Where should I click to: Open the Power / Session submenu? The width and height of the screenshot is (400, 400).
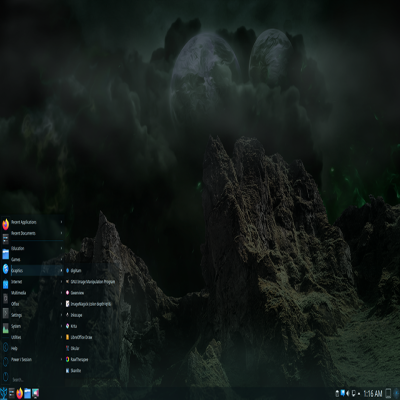[x=37, y=359]
